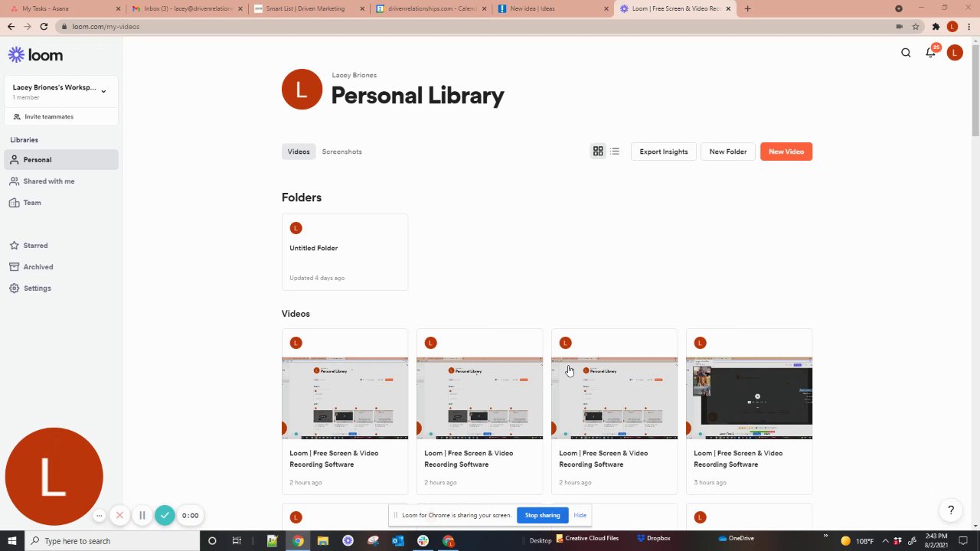
Task: Open notifications bell with 25 badge
Action: [x=930, y=53]
